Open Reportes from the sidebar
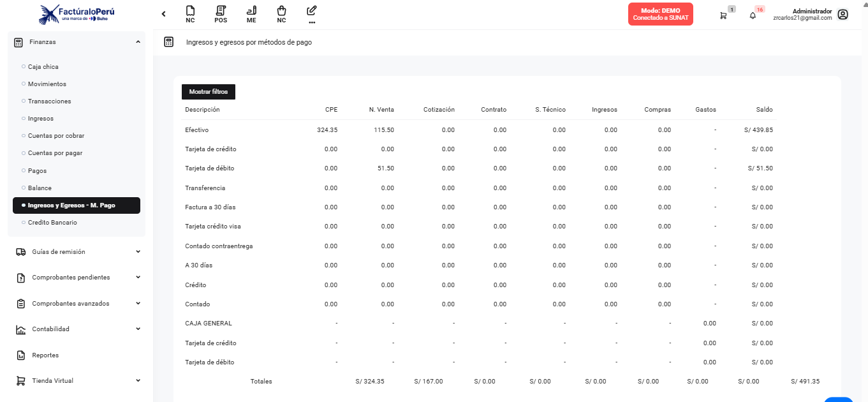 click(x=45, y=355)
